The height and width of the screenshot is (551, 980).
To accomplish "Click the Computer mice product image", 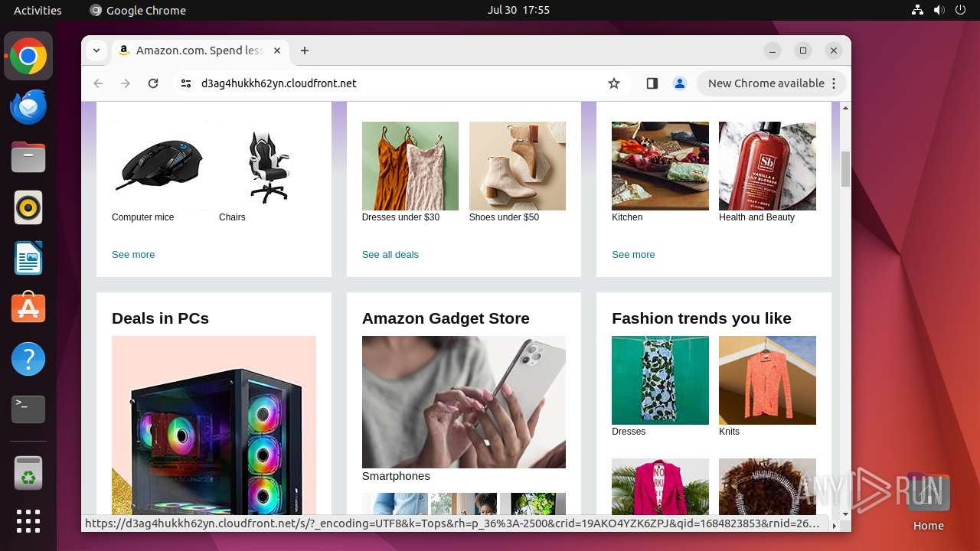I will pyautogui.click(x=159, y=166).
